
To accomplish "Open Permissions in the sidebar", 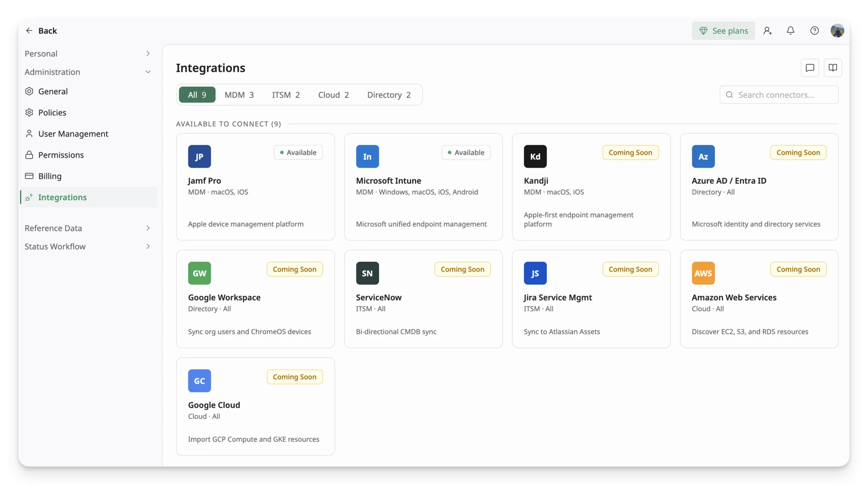I will click(89, 155).
